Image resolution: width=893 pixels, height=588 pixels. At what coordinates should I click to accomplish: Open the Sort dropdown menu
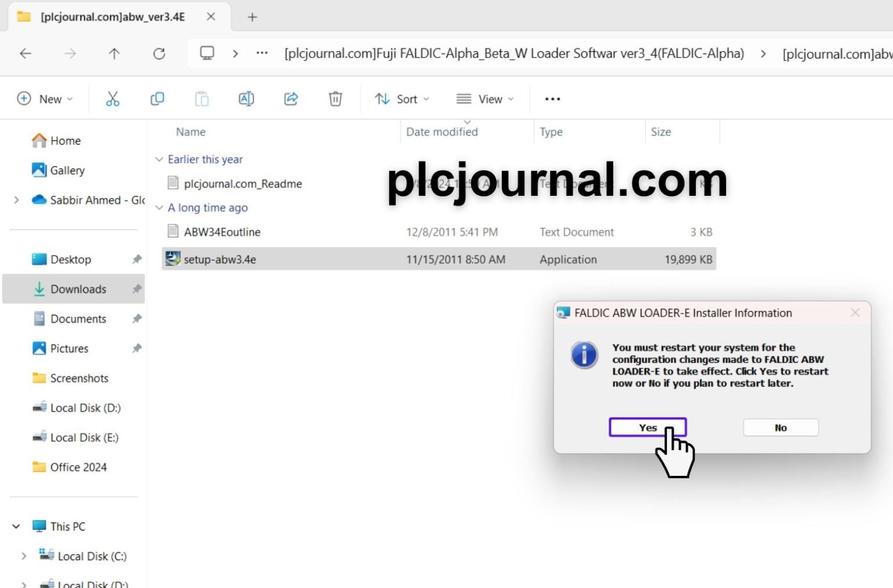[402, 99]
